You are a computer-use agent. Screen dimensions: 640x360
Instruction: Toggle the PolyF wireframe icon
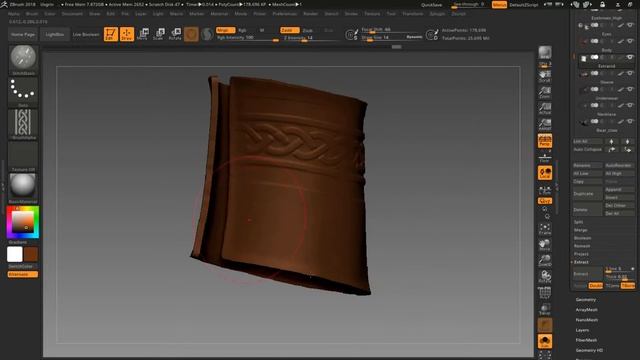[x=545, y=293]
